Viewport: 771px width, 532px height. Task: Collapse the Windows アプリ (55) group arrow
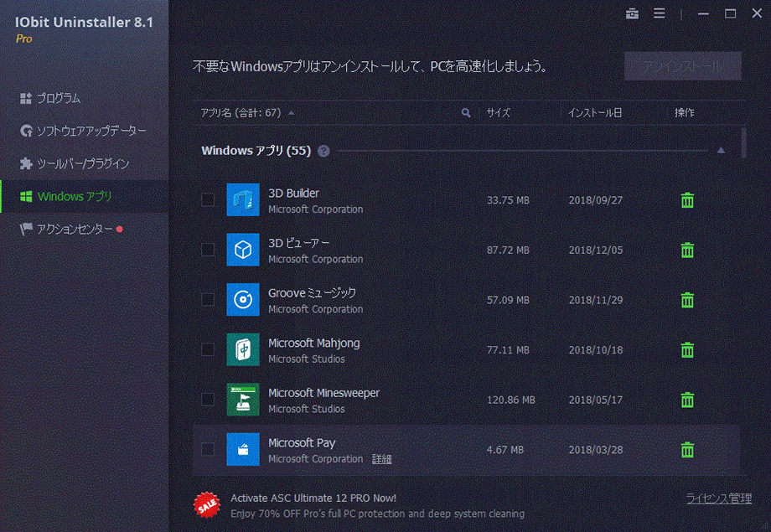(x=721, y=151)
